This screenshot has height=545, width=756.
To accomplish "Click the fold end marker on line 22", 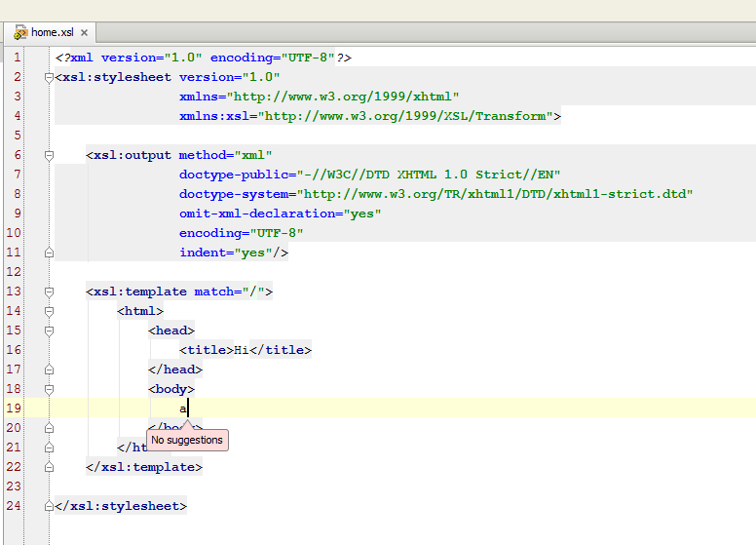I will click(x=49, y=467).
